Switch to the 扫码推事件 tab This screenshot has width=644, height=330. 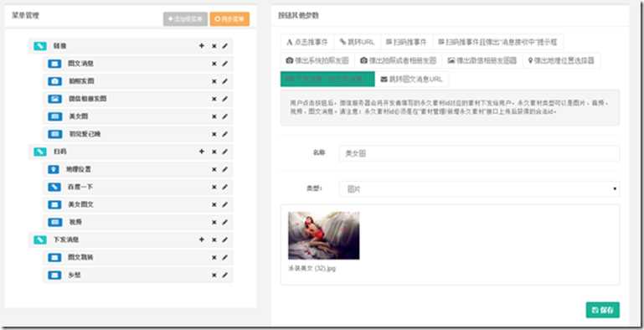407,42
